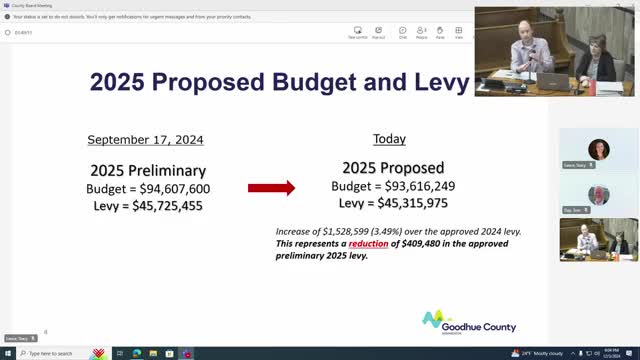Select the woman participant avatar tile
Viewport: 640px width, 360px height.
pos(599,149)
